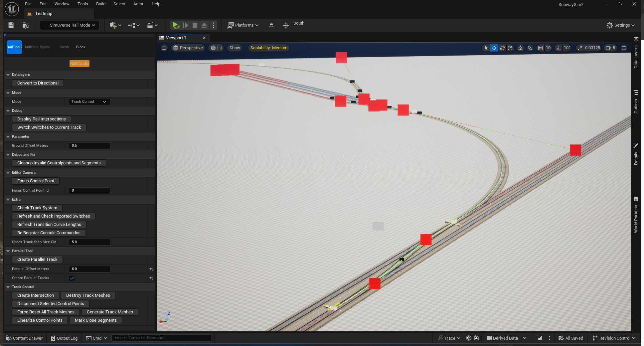The width and height of the screenshot is (644, 346).
Task: Select the scale transform gizmo tool
Action: click(510, 48)
